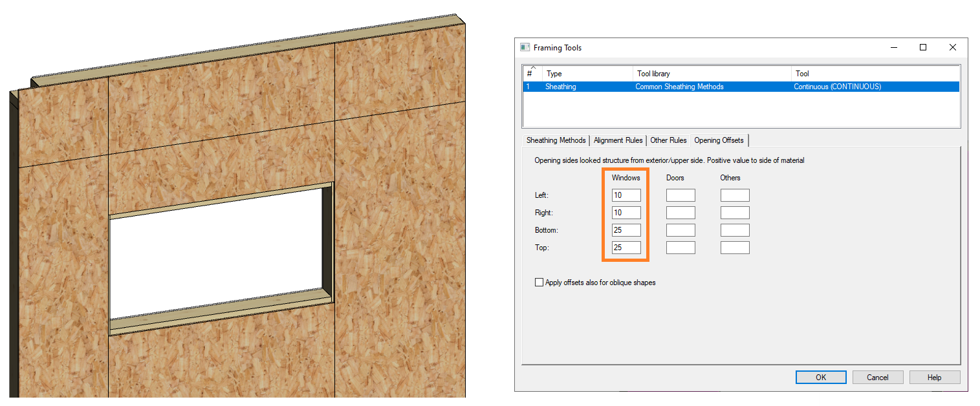
Task: Sort list by the # column header
Action: [x=532, y=73]
